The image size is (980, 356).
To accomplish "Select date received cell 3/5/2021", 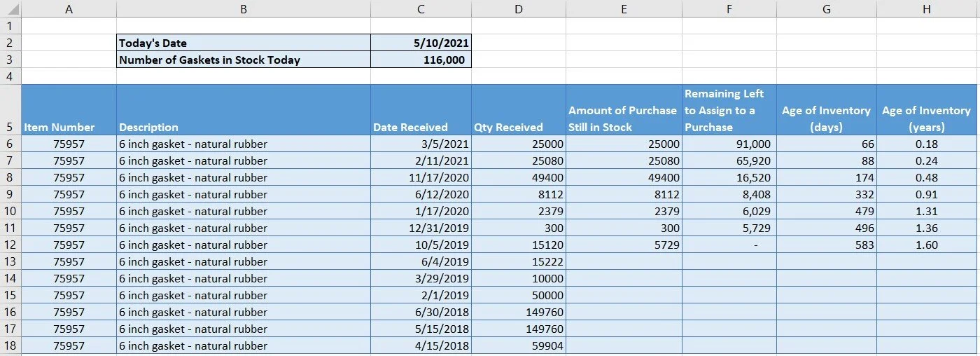I will pyautogui.click(x=421, y=144).
